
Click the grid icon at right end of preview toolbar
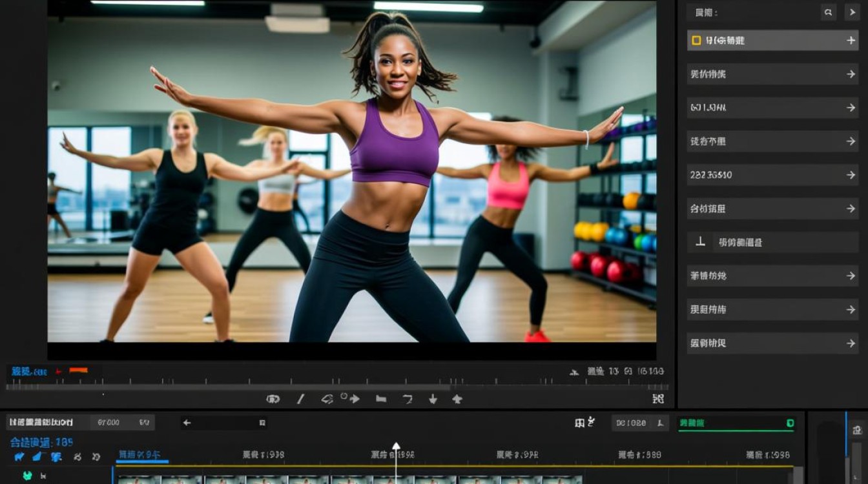[658, 399]
